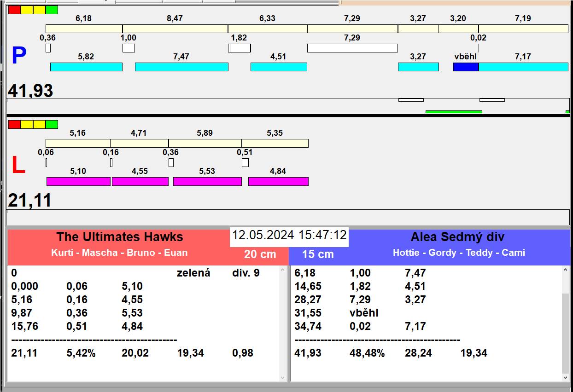Click the scroll up arrow in left results panel
Viewport: 573px width, 392px height.
283,271
